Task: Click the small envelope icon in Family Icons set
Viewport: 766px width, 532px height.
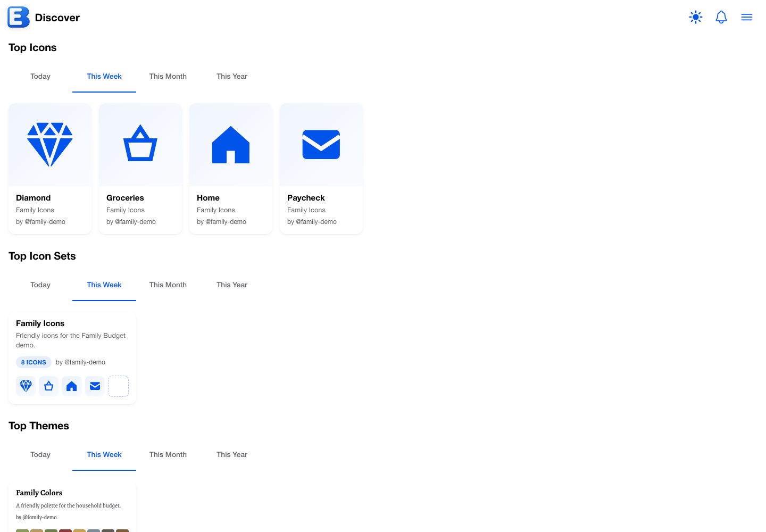Action: [x=95, y=386]
